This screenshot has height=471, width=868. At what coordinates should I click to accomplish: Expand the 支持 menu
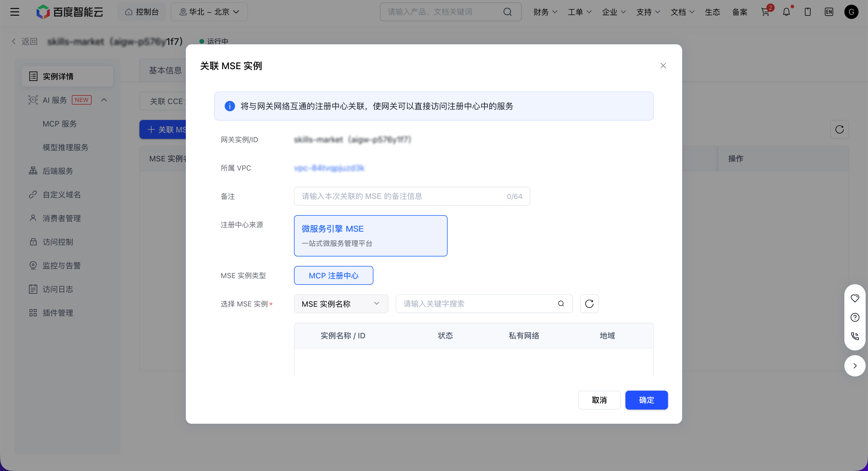coord(648,12)
